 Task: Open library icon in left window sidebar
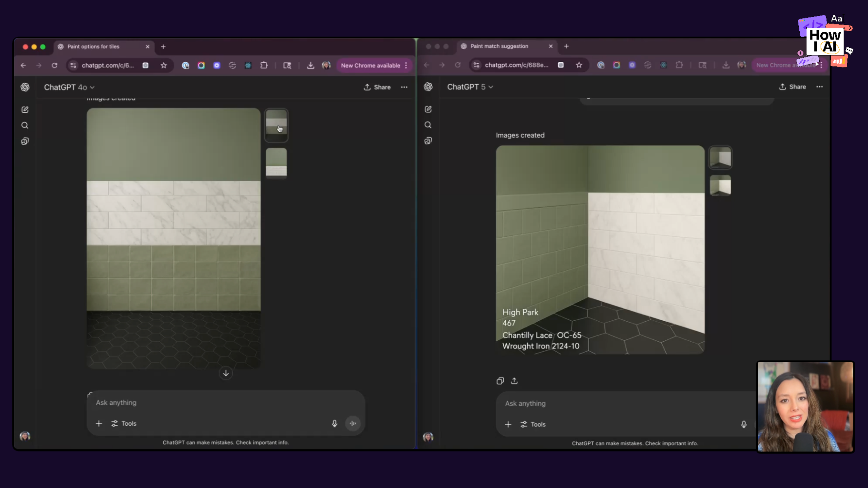click(25, 141)
